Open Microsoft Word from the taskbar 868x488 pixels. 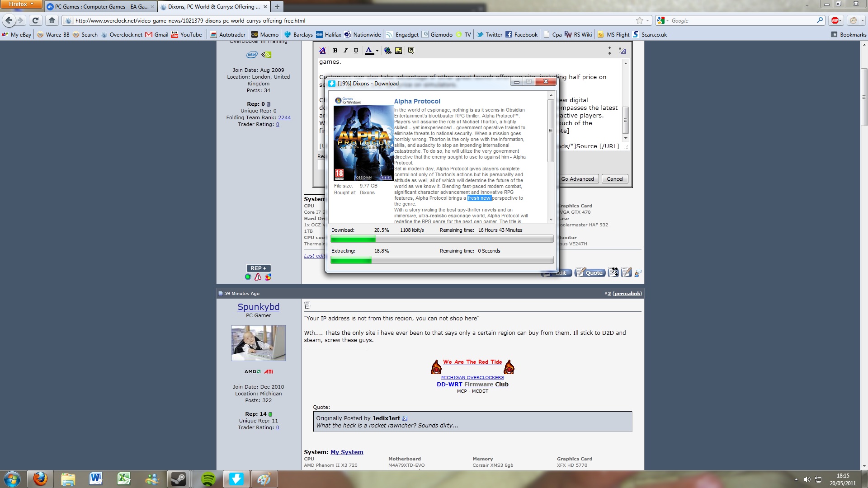tap(96, 479)
